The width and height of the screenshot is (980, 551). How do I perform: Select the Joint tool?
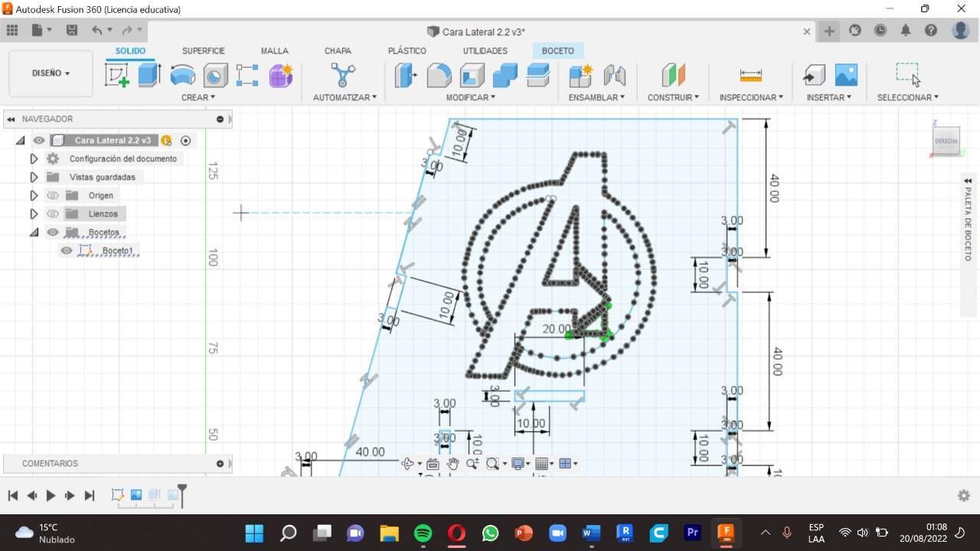pos(614,75)
